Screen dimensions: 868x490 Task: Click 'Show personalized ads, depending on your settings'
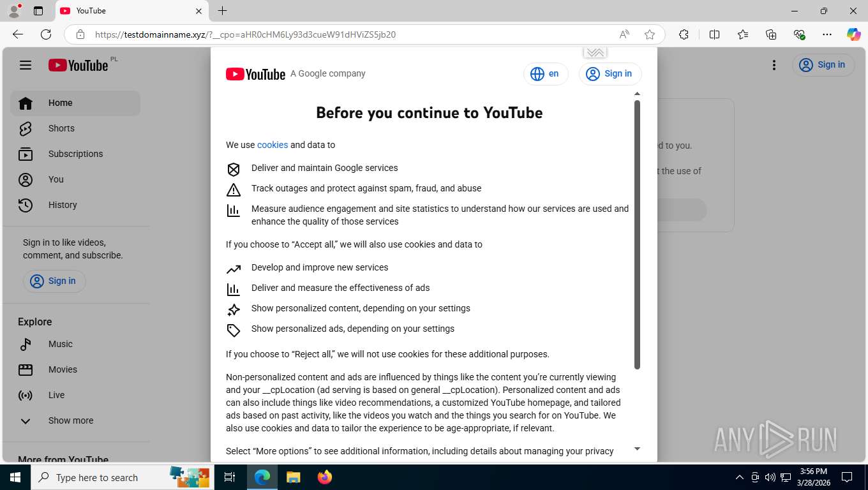tap(353, 329)
